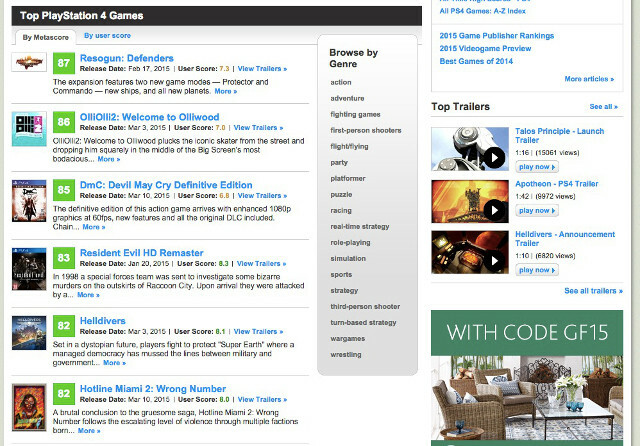Screen dimensions: 640x446
Task: Browse the role-playing genre
Action: pyautogui.click(x=350, y=242)
